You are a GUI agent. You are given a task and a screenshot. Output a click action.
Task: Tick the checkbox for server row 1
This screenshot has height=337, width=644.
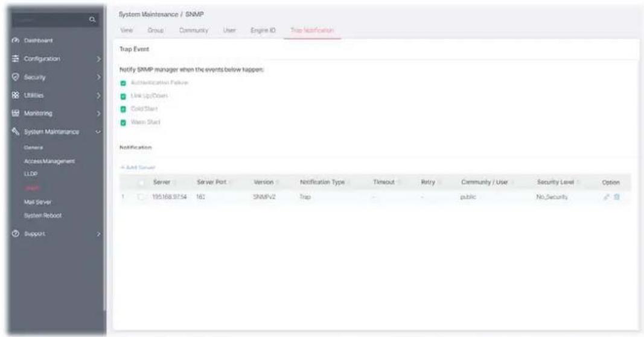pos(141,197)
